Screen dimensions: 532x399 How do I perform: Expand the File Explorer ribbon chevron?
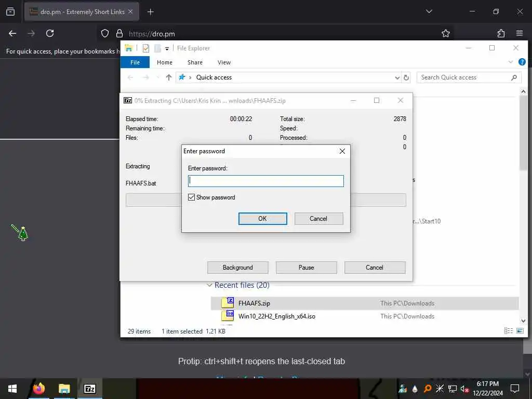pos(511,62)
